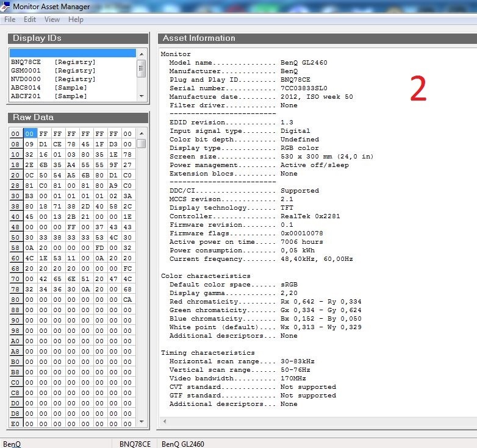Click Manufacture date 2012, ISO week 50

tap(317, 97)
